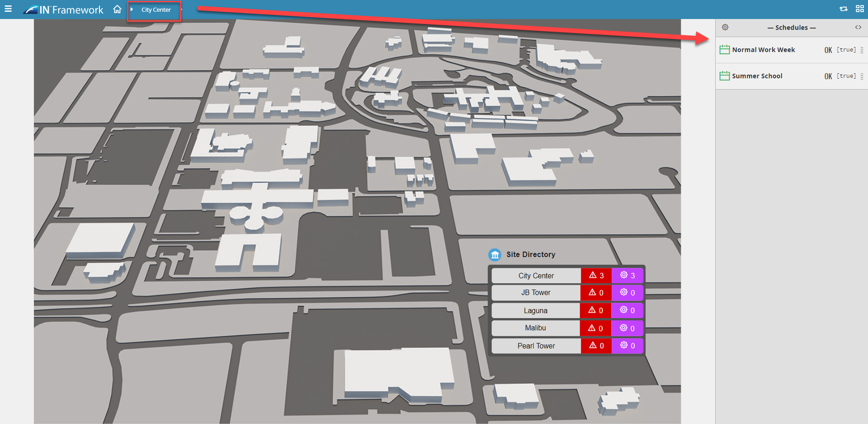
Task: Open the hamburger navigation menu
Action: [x=8, y=9]
